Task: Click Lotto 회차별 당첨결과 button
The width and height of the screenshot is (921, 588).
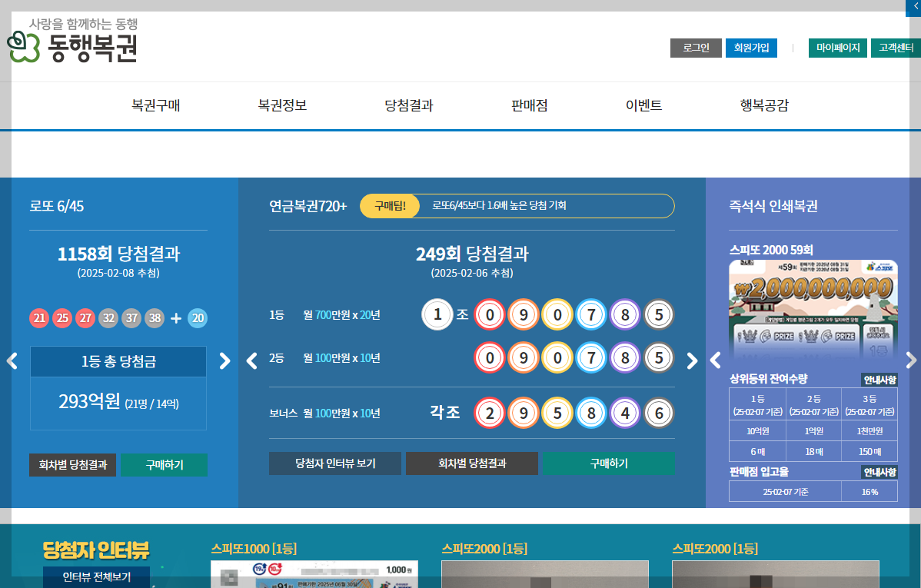Action: pyautogui.click(x=73, y=465)
